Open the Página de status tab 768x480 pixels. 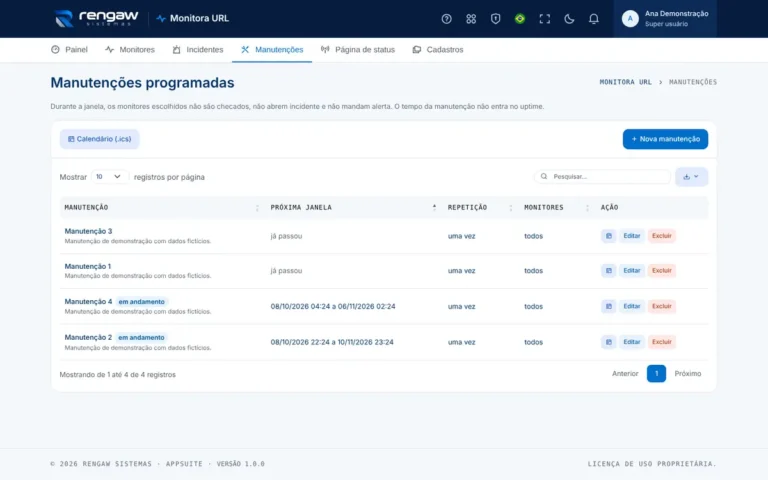358,49
